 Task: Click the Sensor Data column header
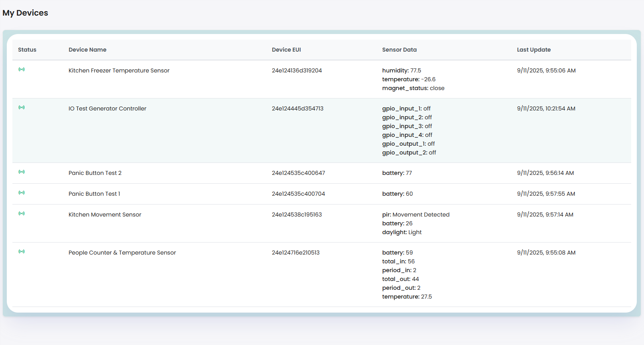pos(399,50)
